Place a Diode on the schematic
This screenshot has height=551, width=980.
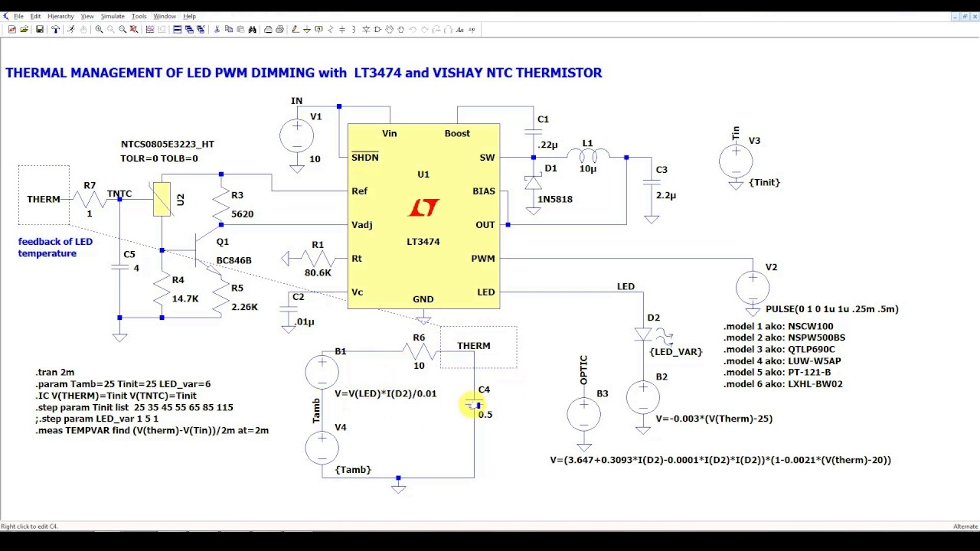coord(366,29)
